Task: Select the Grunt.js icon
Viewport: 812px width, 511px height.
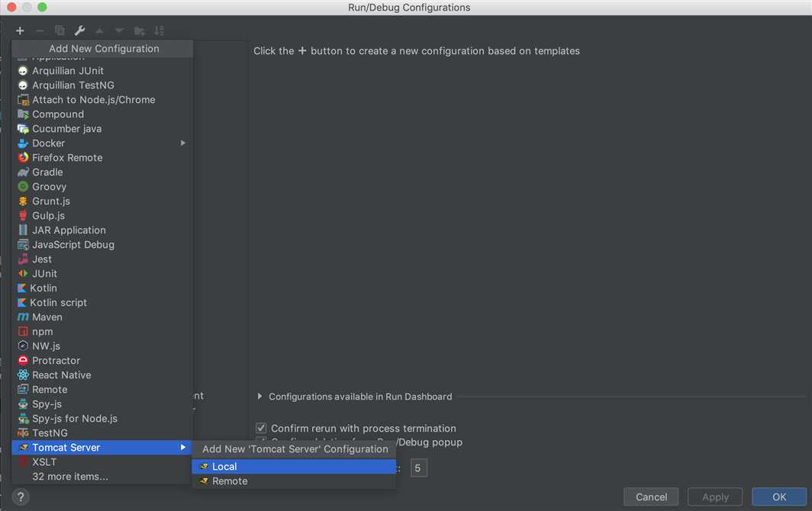Action: 23,201
